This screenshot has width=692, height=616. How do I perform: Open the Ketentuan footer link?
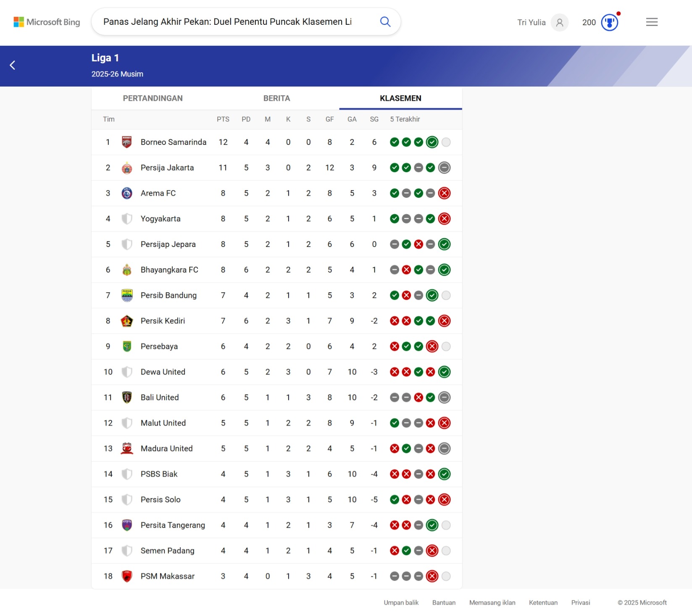pos(543,603)
